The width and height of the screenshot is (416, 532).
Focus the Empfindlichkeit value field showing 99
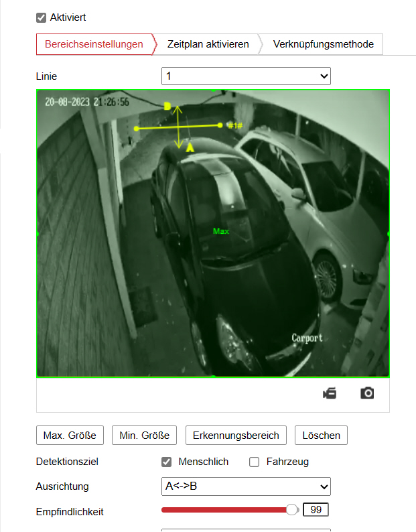coord(316,510)
